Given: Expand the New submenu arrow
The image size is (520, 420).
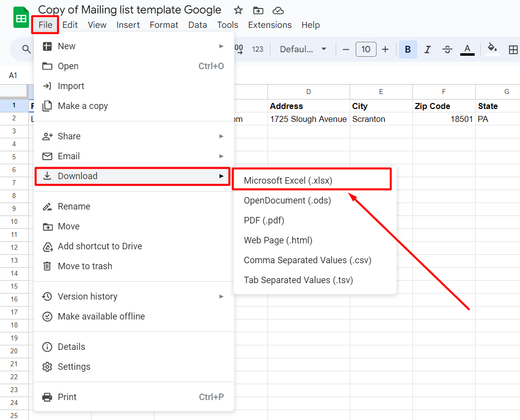Looking at the screenshot, I should point(221,46).
